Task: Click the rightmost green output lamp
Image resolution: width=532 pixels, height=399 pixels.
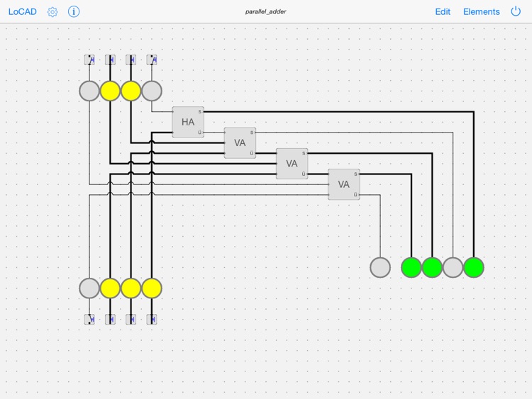Action: pos(474,267)
